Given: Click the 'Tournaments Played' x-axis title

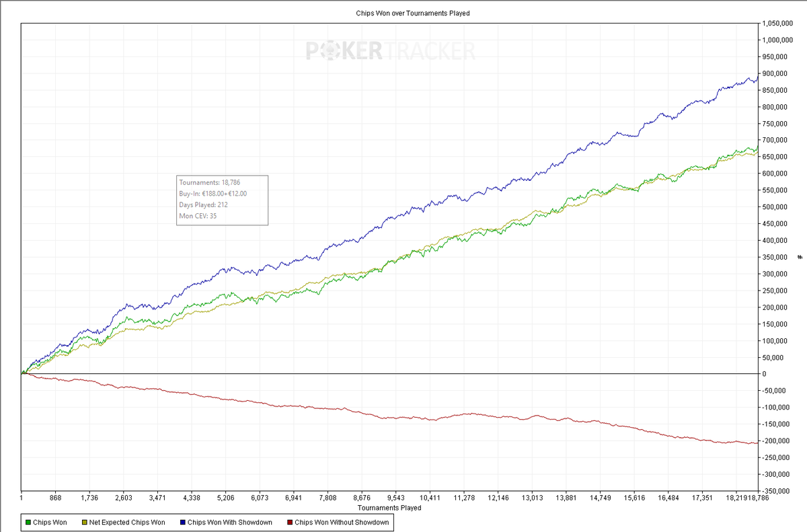Looking at the screenshot, I should tap(389, 508).
